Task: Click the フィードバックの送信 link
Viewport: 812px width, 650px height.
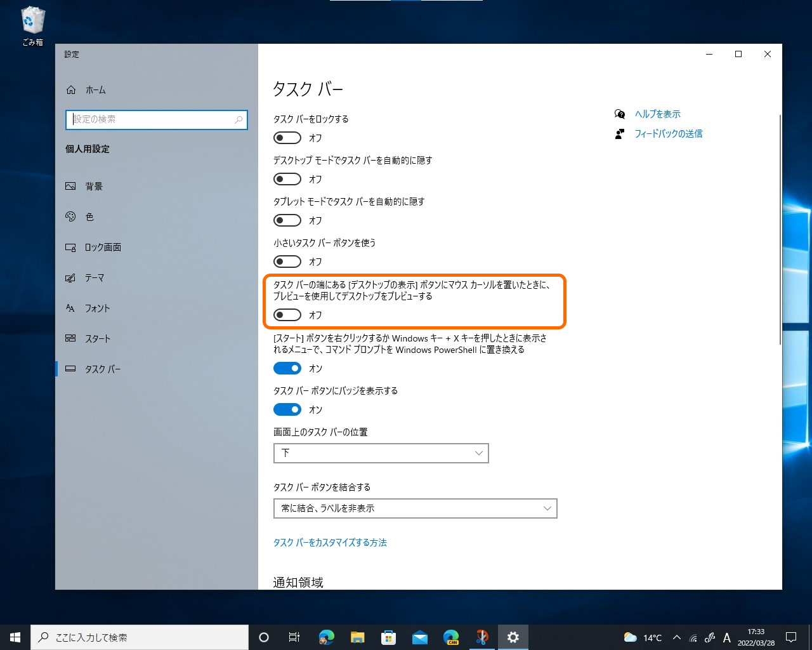Action: click(x=668, y=134)
